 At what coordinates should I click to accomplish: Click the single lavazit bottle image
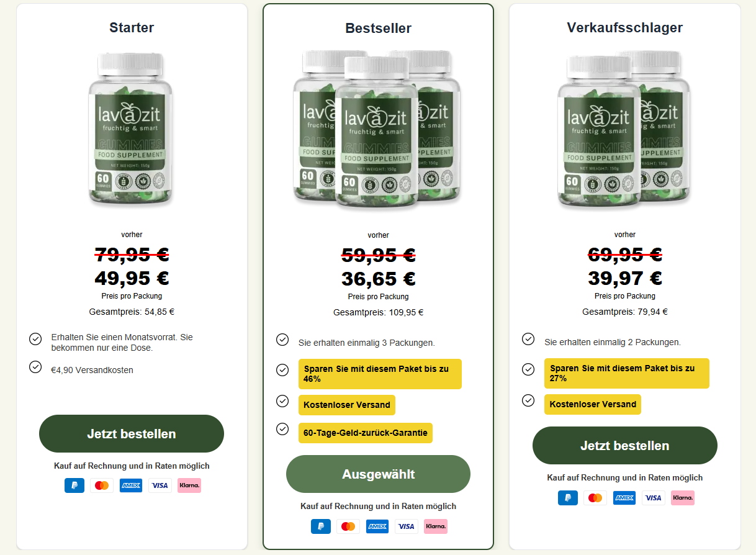pos(130,130)
